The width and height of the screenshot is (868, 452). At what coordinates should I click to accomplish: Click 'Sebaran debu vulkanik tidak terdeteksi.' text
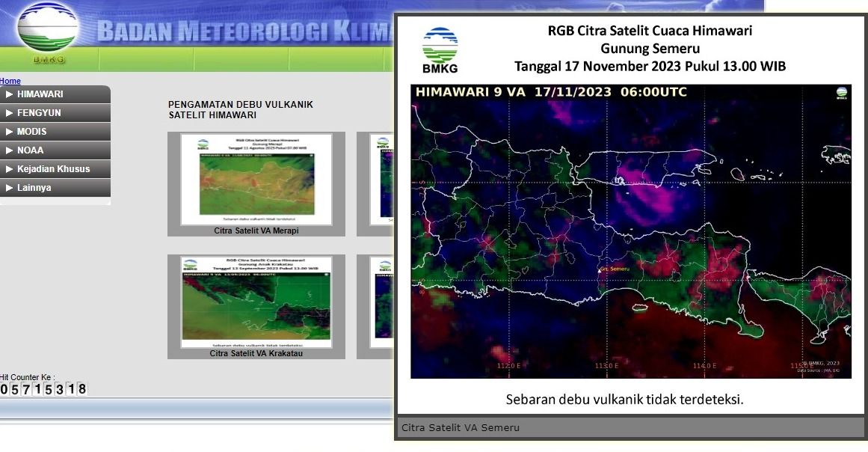point(624,400)
